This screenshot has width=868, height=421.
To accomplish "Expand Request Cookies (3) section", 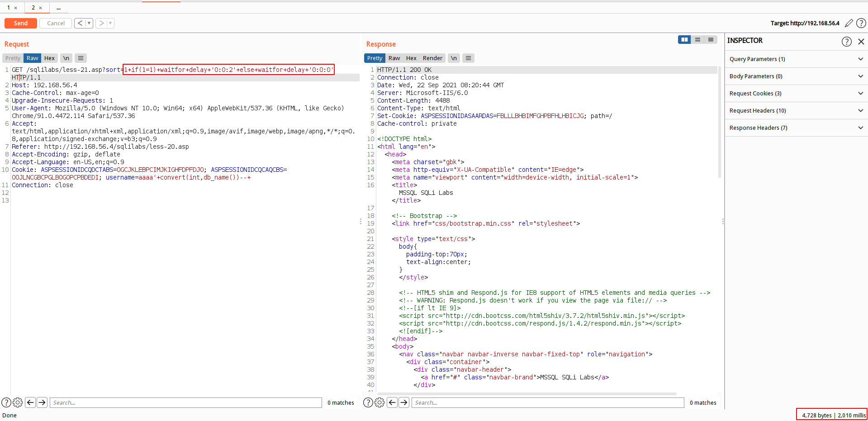I will tap(796, 94).
